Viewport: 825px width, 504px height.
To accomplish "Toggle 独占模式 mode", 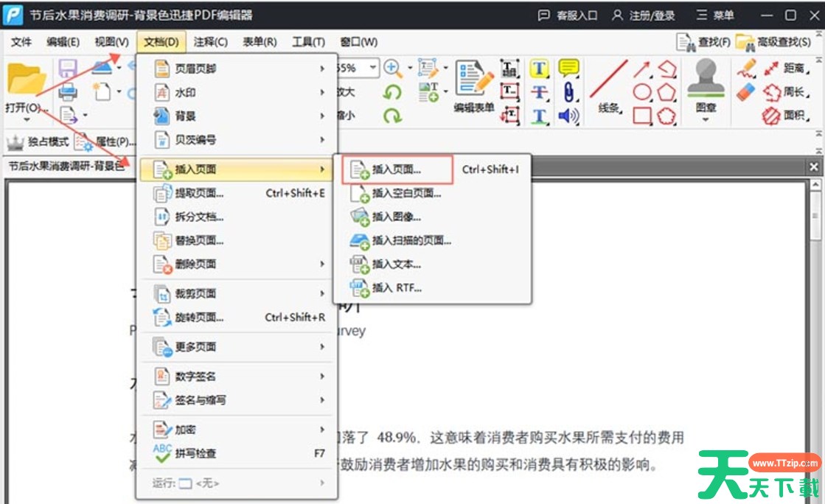I will 38,141.
